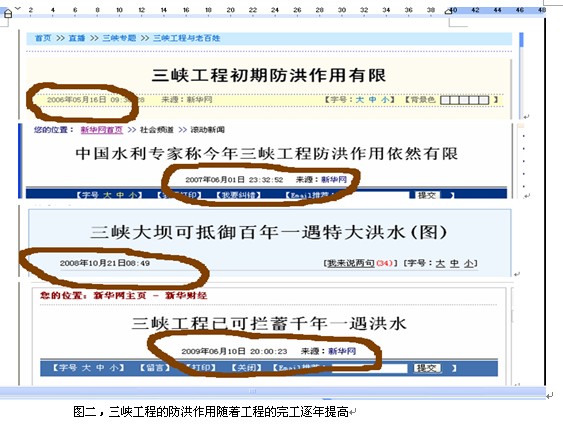
Task: Click the right indent marker near 40
Action: click(448, 12)
